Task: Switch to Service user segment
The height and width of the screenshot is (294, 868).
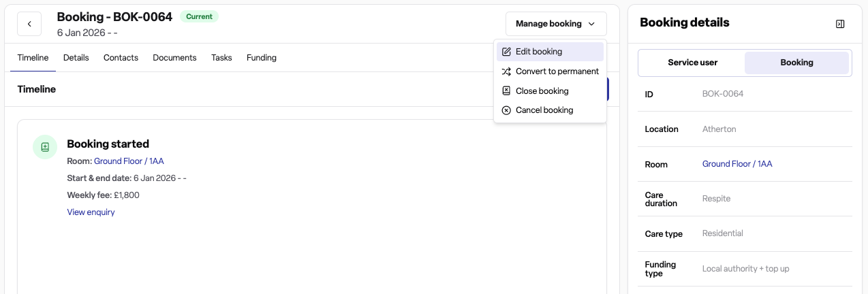Action: click(x=692, y=63)
